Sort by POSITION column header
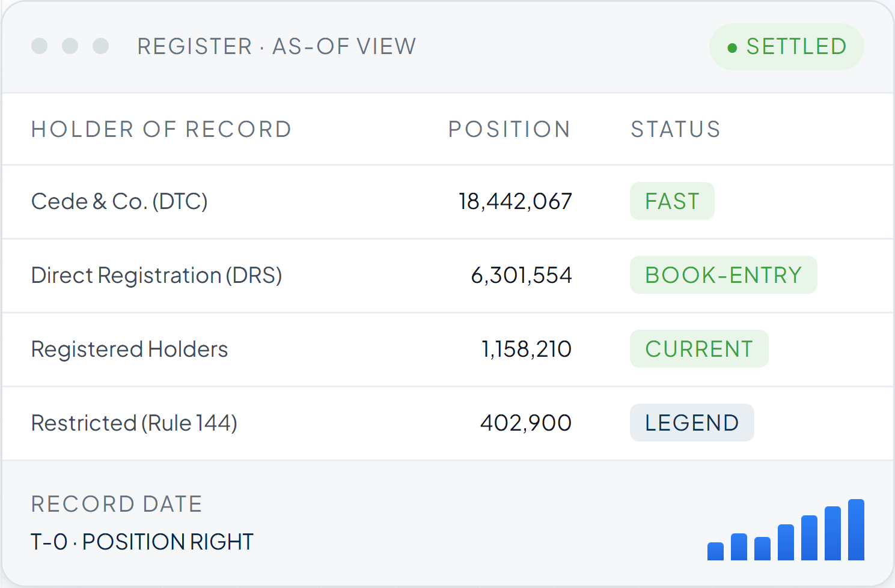 (510, 130)
